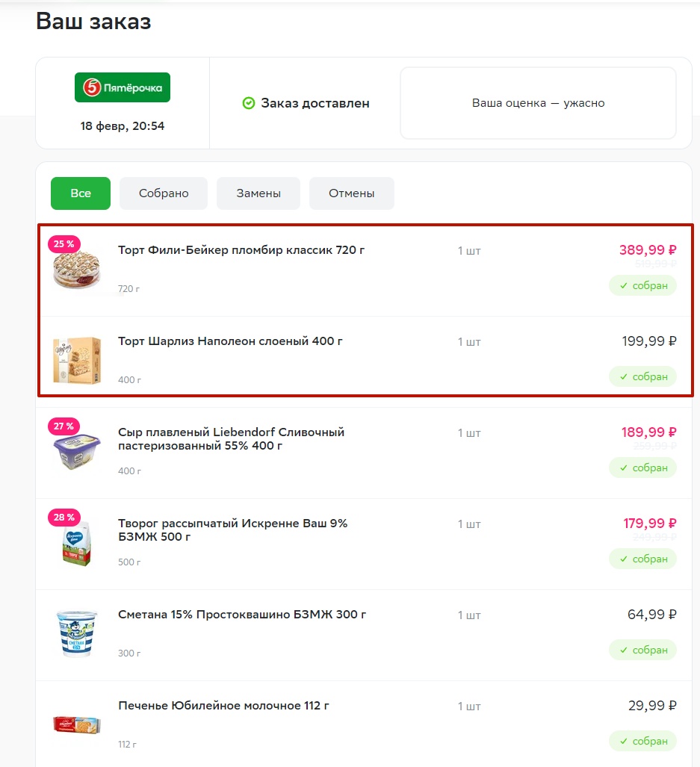
Task: Open the Простоквашино сметана image
Action: [x=77, y=633]
